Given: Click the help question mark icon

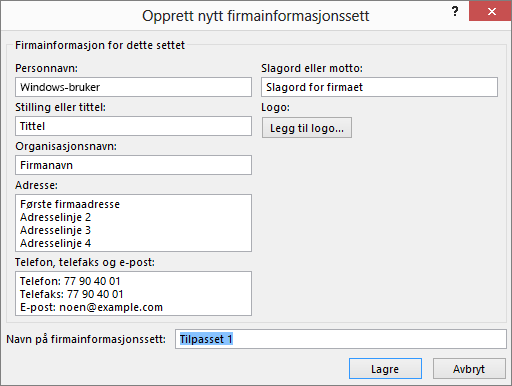Looking at the screenshot, I should click(x=455, y=12).
